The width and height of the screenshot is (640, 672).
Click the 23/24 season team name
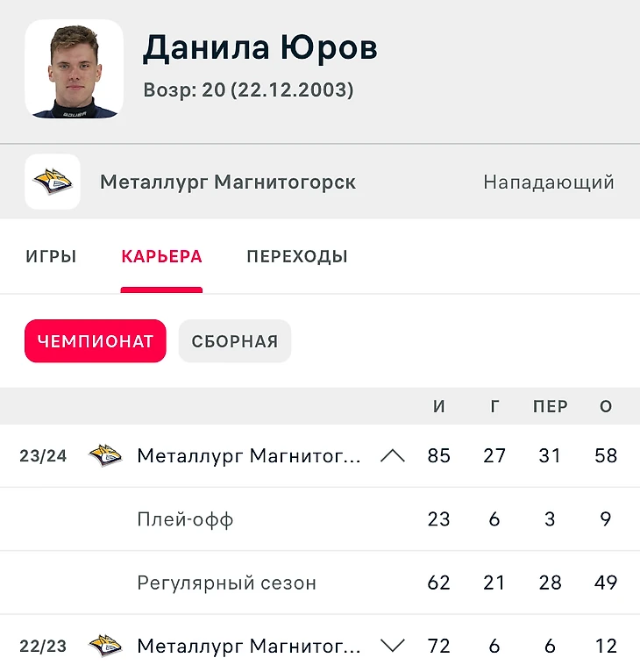tap(249, 455)
